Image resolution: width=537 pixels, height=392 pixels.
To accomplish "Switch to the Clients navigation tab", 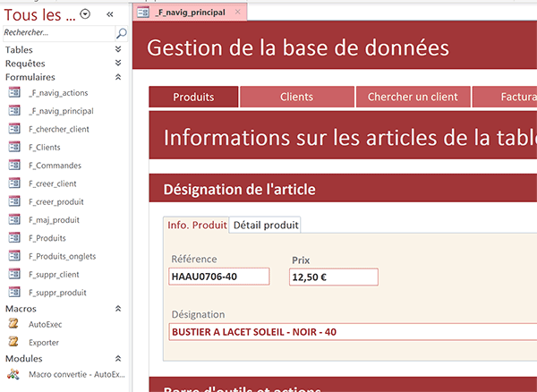I will (296, 97).
